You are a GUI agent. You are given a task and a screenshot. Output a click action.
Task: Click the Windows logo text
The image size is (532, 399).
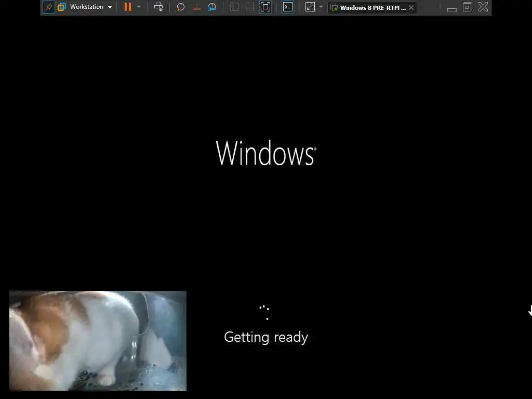266,153
